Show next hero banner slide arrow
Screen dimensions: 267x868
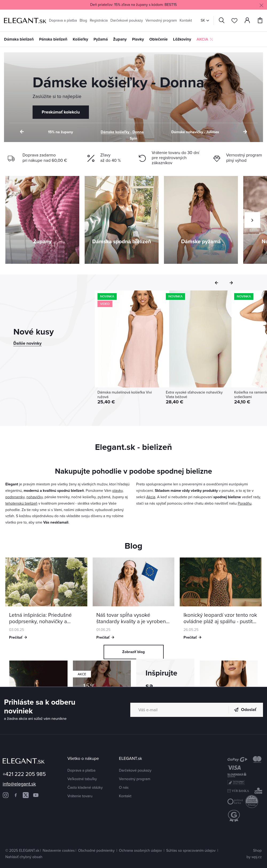245,132
